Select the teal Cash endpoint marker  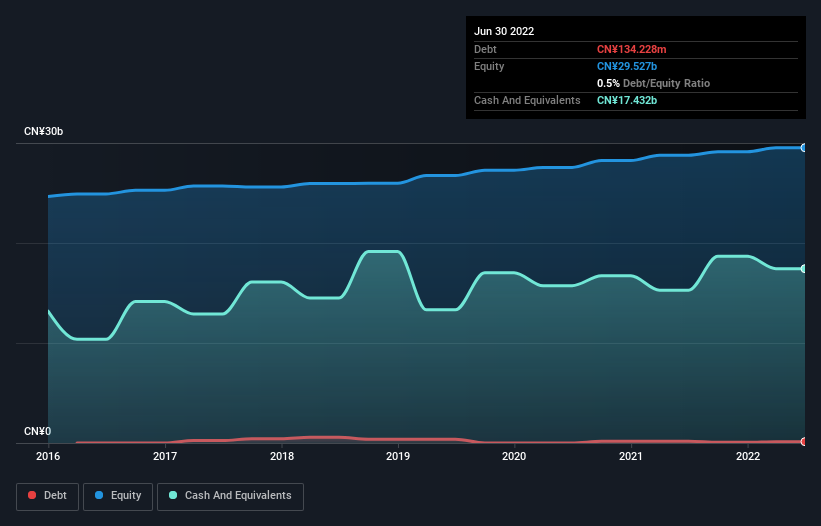point(803,269)
